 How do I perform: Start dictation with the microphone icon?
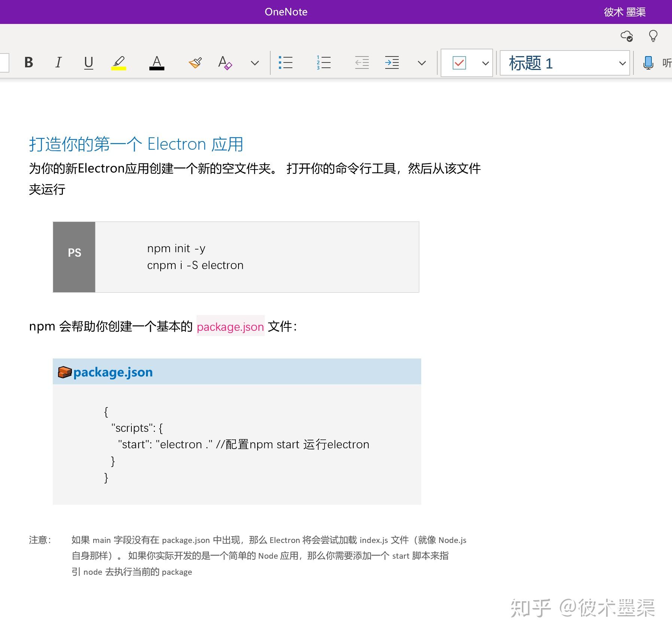647,63
